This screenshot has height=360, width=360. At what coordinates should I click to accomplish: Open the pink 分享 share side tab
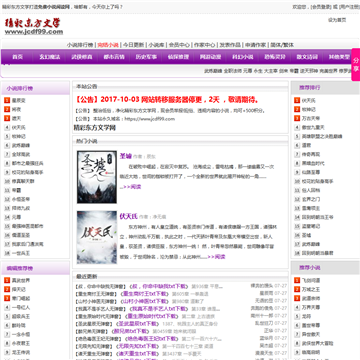tap(356, 65)
